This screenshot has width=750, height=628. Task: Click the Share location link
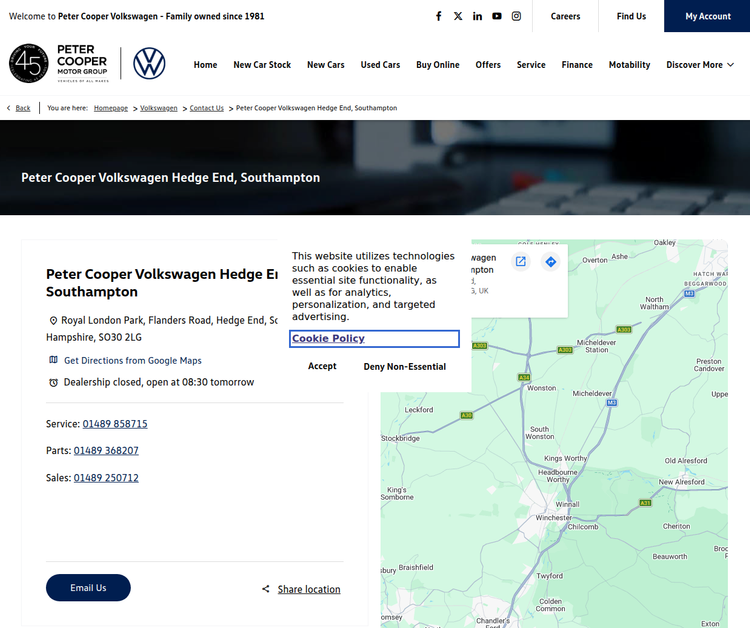click(309, 589)
